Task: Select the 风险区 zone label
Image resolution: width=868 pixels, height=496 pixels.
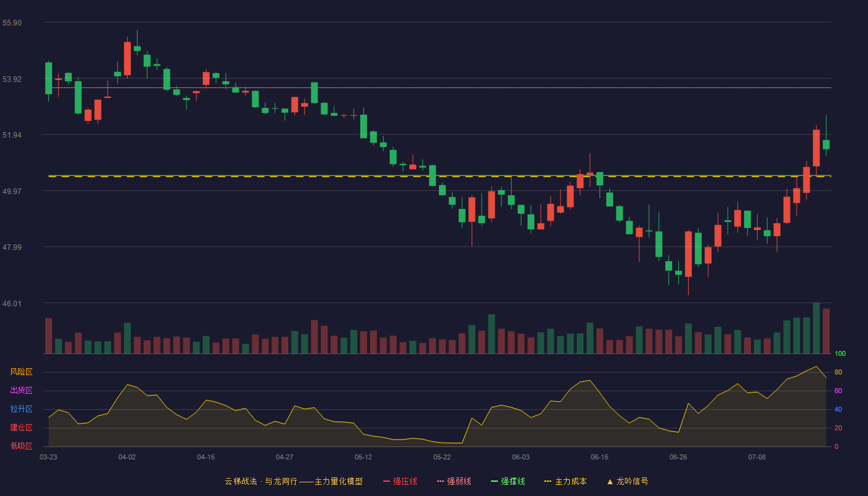Action: coord(21,372)
